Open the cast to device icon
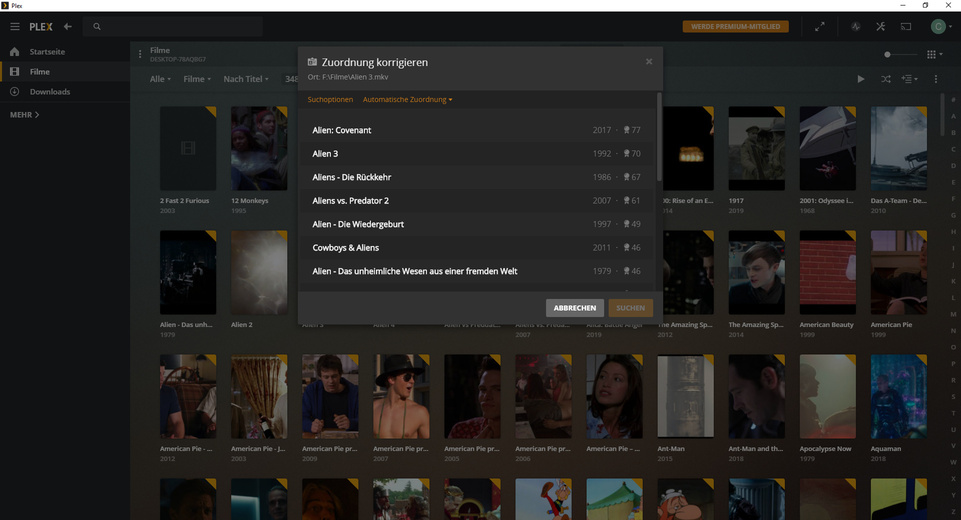Viewport: 961px width, 520px height. point(906,26)
